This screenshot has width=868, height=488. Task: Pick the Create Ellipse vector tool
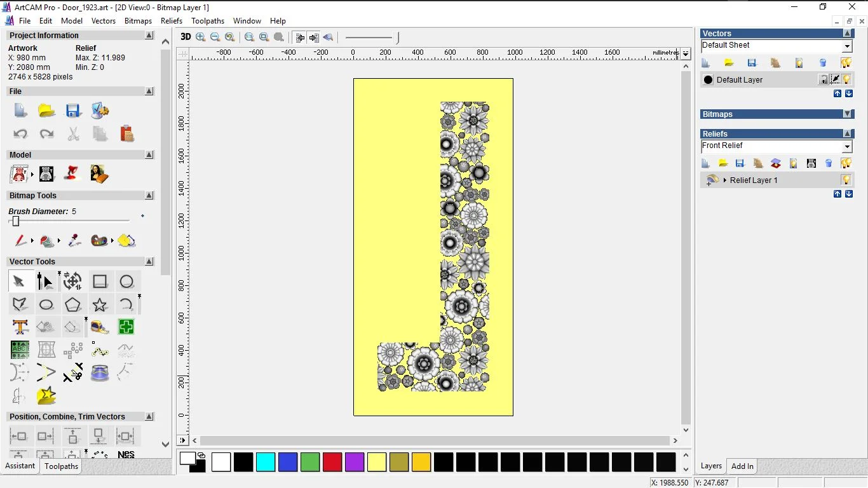pos(46,305)
